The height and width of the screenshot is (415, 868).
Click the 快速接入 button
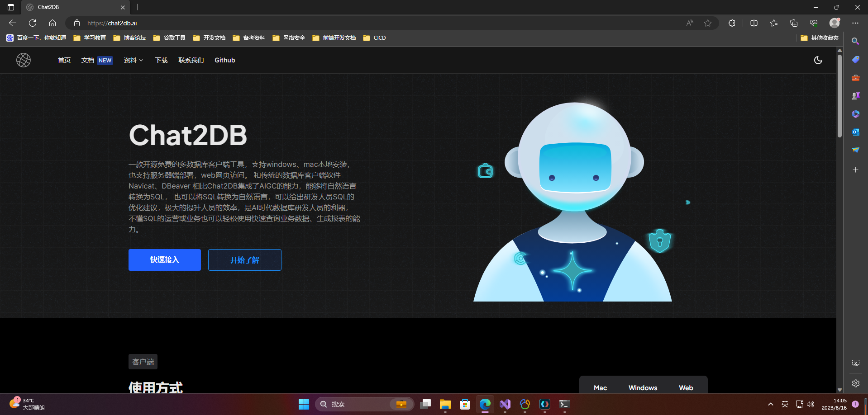[165, 260]
